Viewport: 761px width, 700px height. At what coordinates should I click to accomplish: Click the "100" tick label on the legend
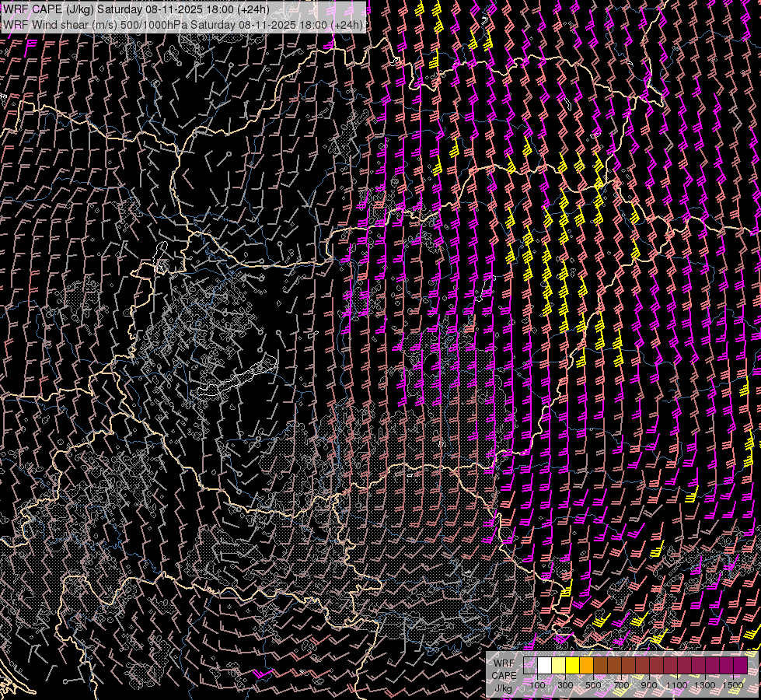pyautogui.click(x=537, y=684)
